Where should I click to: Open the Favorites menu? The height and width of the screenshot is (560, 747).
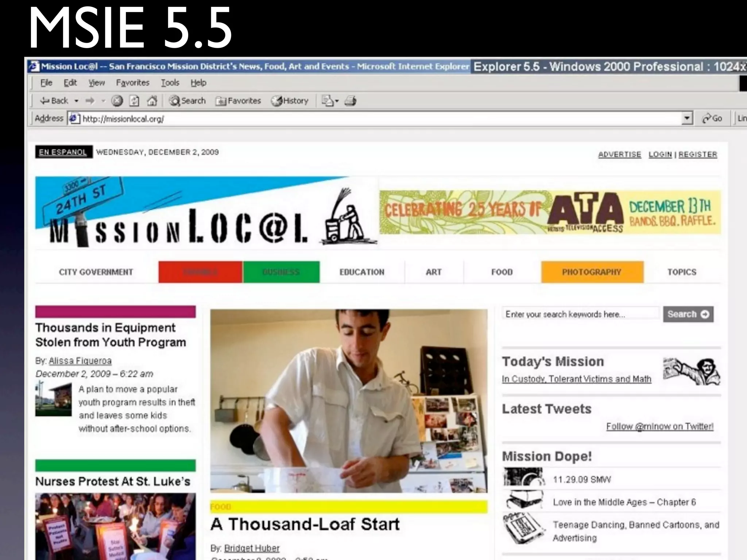pyautogui.click(x=133, y=83)
